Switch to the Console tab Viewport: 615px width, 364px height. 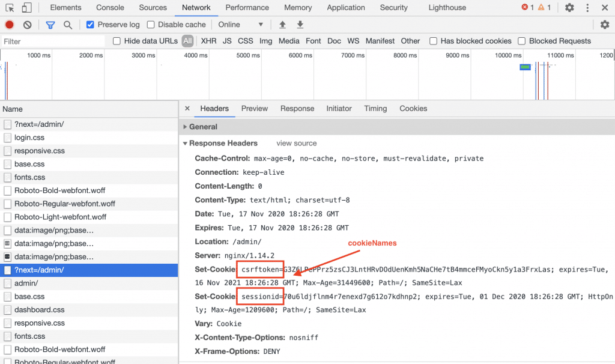[111, 7]
